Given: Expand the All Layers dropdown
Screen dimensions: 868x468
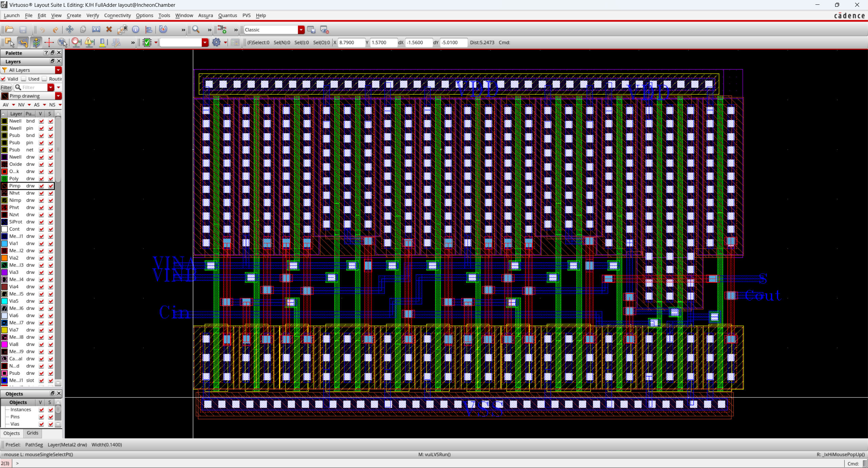Looking at the screenshot, I should (x=58, y=70).
